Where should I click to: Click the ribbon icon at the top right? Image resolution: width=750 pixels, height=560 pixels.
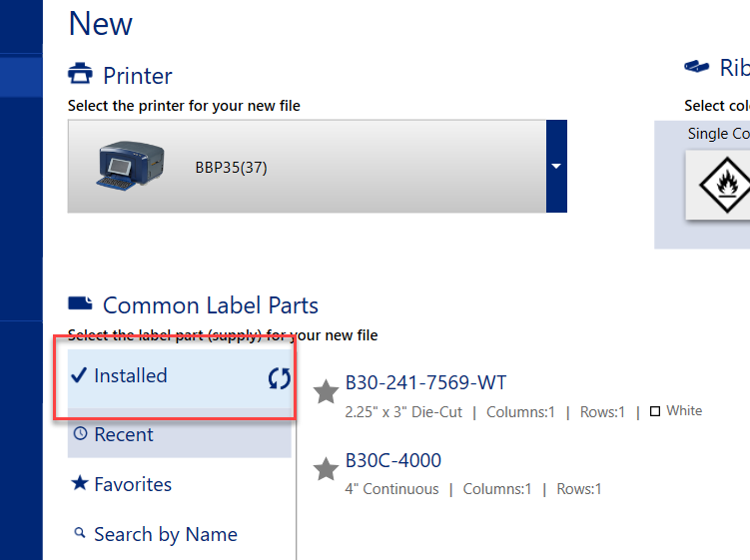696,67
